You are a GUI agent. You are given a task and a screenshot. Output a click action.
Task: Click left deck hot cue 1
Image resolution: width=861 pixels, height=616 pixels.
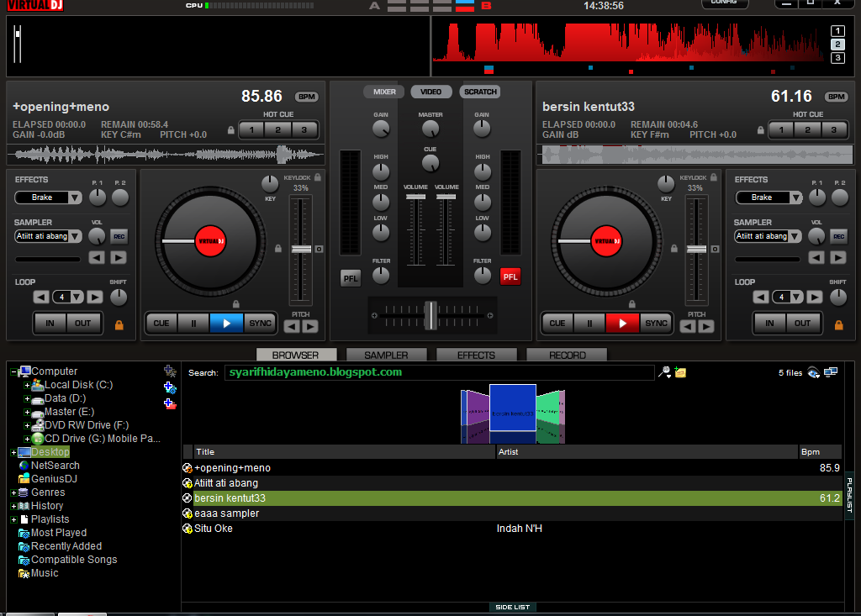pos(252,130)
